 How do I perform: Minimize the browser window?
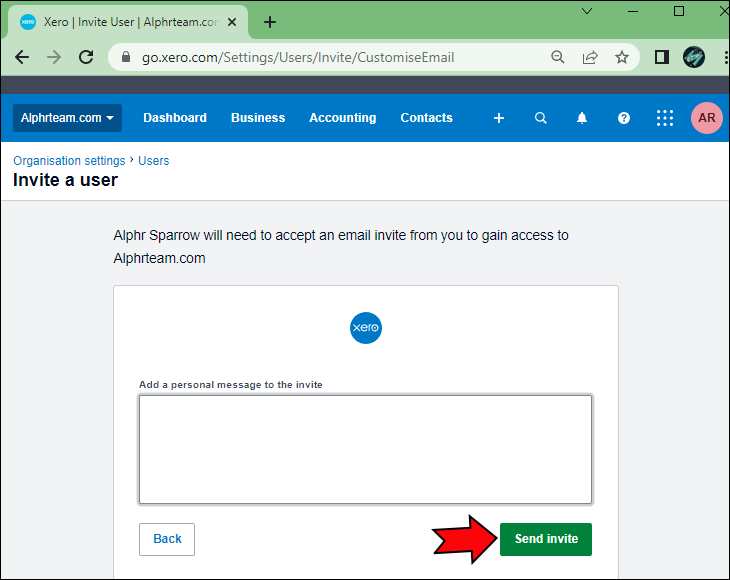(x=633, y=11)
